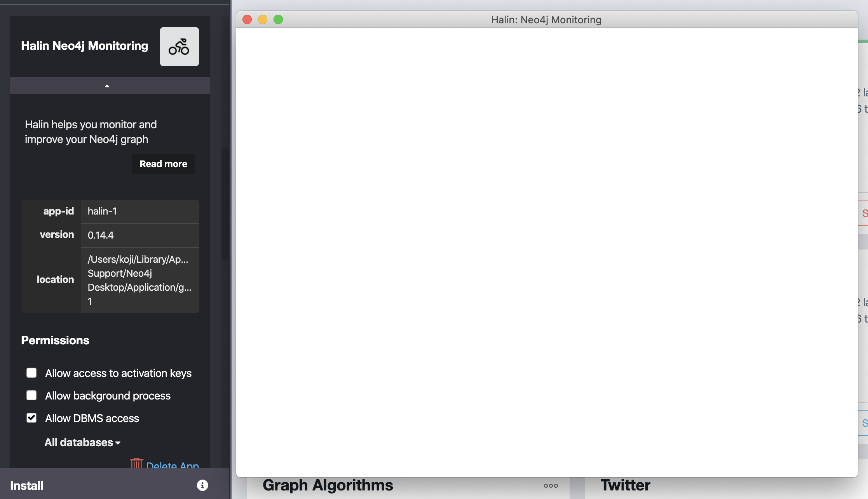Open the Install section header

click(x=27, y=485)
